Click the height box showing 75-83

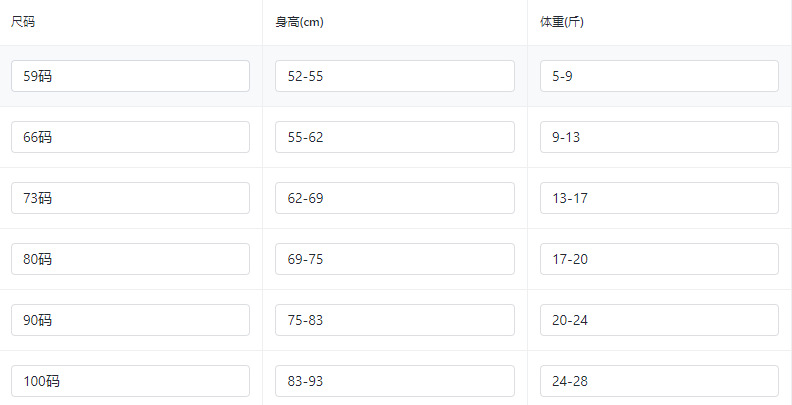[395, 320]
